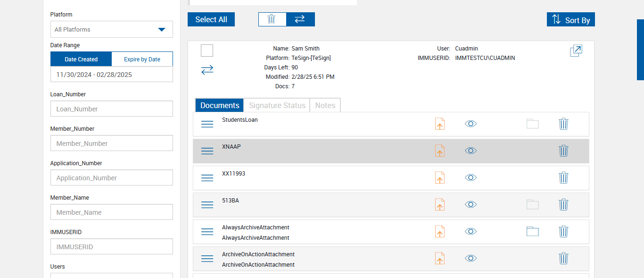644x278 pixels.
Task: Click drag handle for AlwaysArchiveAttachment document
Action: coord(207,232)
